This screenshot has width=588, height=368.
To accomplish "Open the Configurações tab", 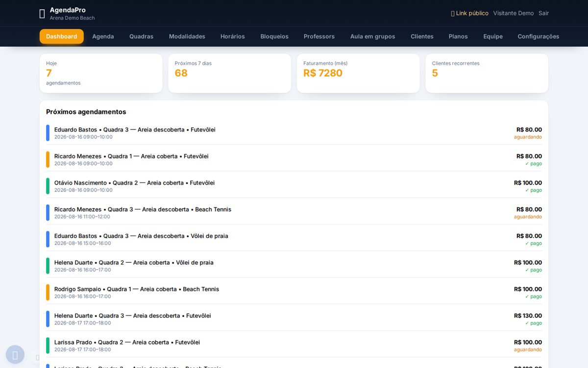I will (538, 36).
